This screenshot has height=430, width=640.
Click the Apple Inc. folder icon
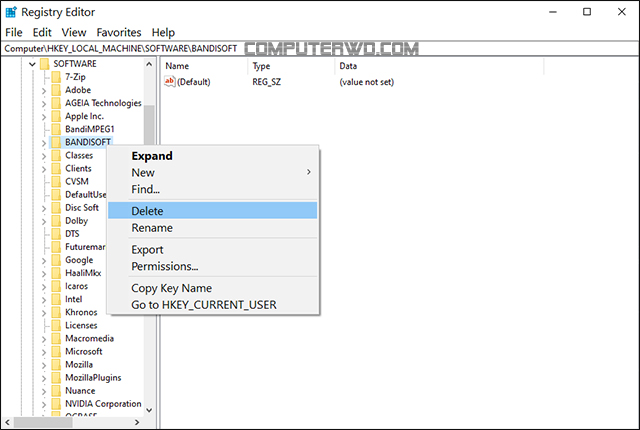coord(56,116)
